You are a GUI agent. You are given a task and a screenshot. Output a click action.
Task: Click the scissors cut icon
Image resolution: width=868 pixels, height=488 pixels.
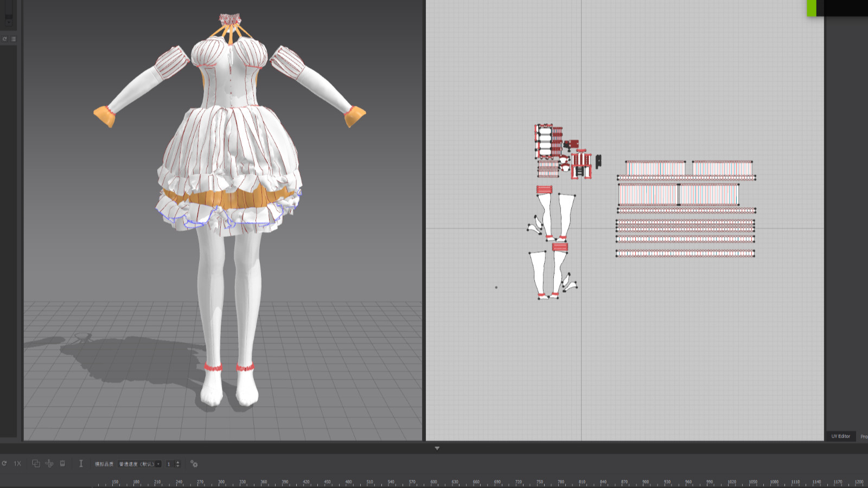point(49,464)
